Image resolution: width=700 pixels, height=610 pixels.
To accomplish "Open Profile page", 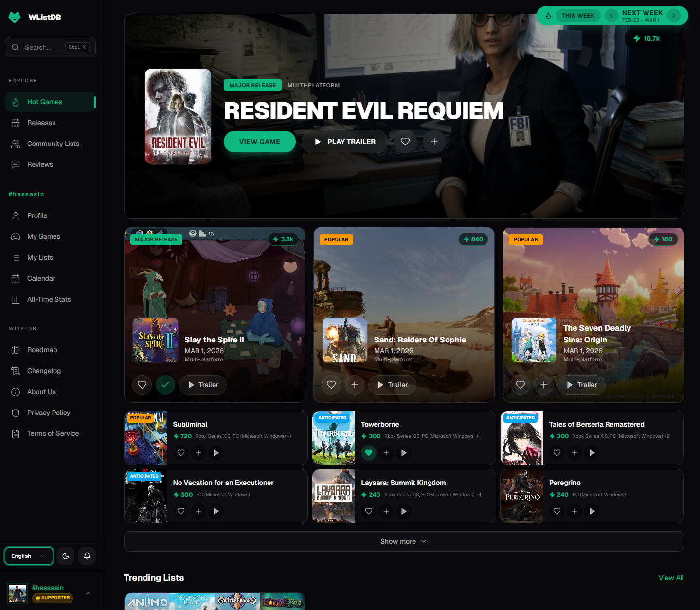I will click(50, 215).
